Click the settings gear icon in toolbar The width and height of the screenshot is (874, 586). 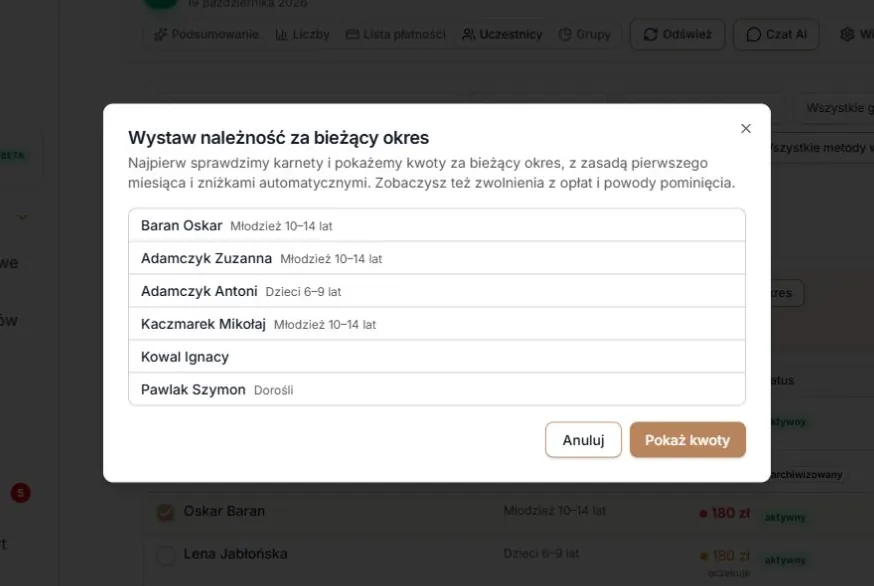(847, 35)
